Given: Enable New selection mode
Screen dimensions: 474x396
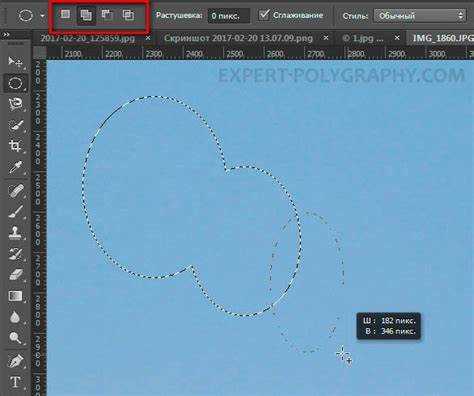Looking at the screenshot, I should tap(65, 15).
